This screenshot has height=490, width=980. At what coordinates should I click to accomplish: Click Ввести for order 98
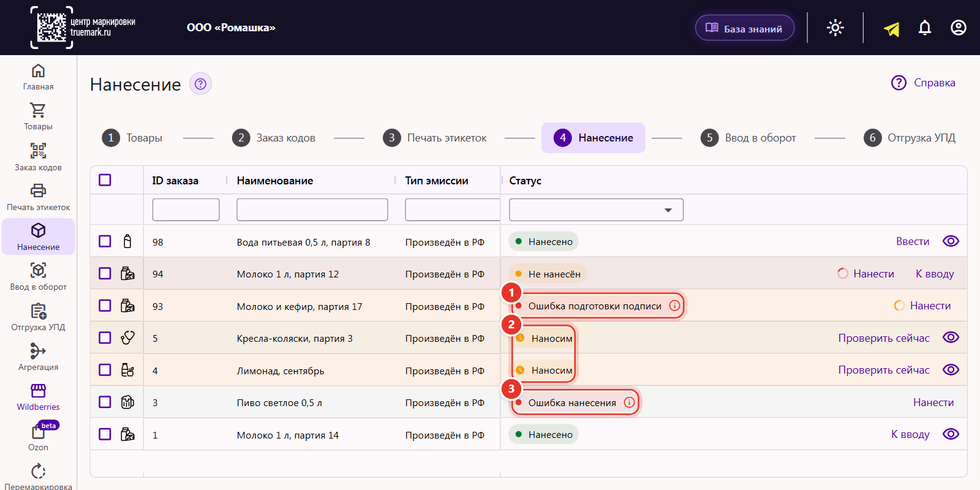pos(913,241)
